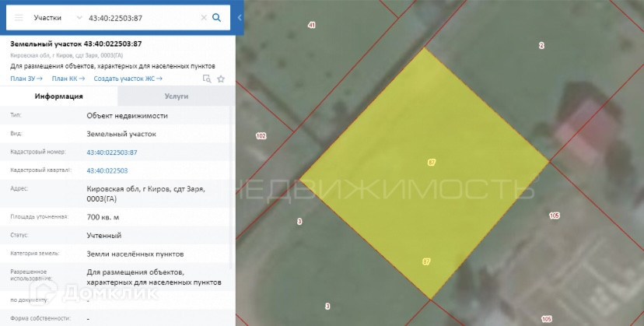Open cadastral quarter 43:40:022503 link
The height and width of the screenshot is (326, 644).
click(107, 170)
